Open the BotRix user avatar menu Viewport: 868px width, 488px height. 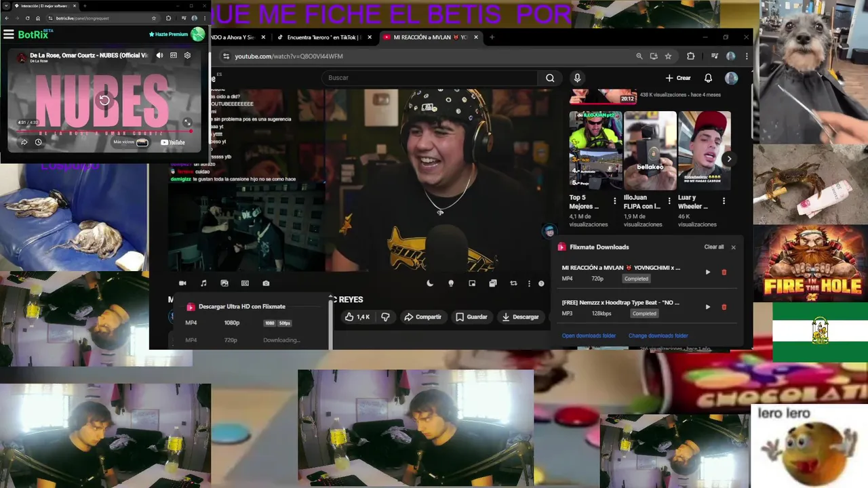198,34
